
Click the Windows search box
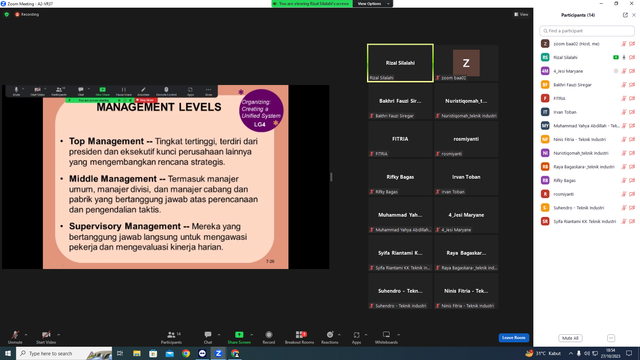[64, 353]
